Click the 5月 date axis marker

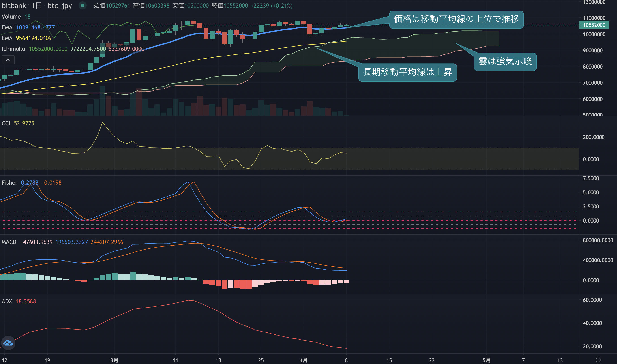[x=486, y=360]
